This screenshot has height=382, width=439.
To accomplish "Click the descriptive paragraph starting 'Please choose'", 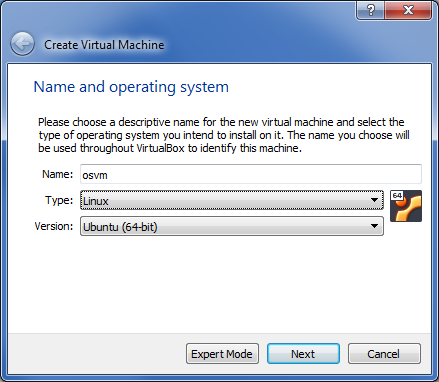I will coord(224,135).
